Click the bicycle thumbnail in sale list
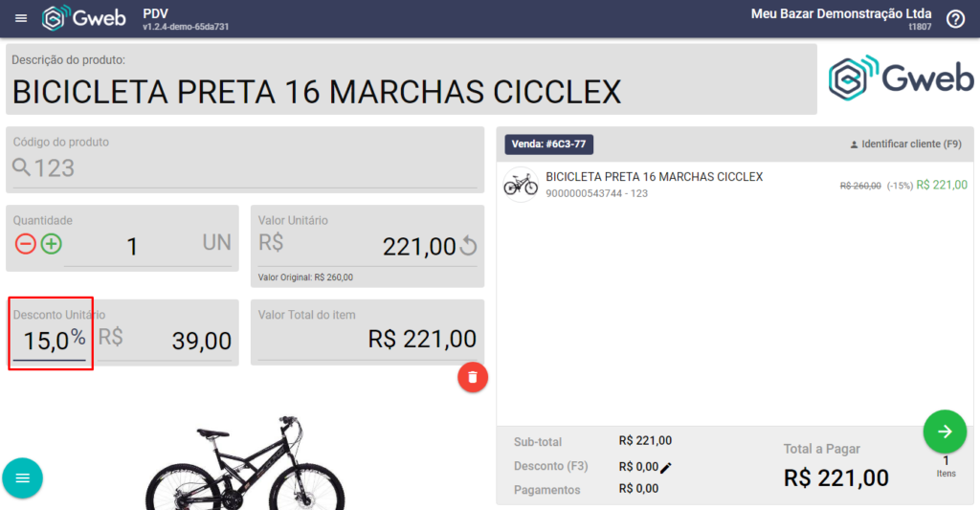980x510 pixels. [521, 185]
